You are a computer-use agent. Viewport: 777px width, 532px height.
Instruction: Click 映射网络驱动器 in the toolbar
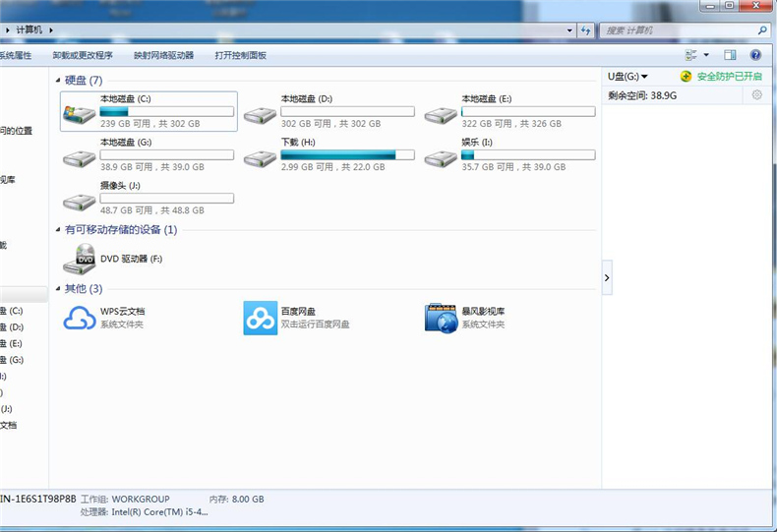click(164, 56)
